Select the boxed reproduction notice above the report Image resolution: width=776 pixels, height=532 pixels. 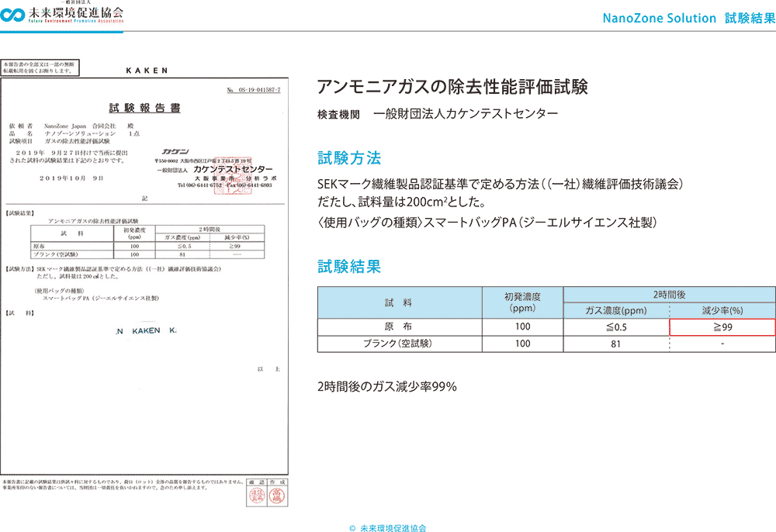tap(40, 67)
